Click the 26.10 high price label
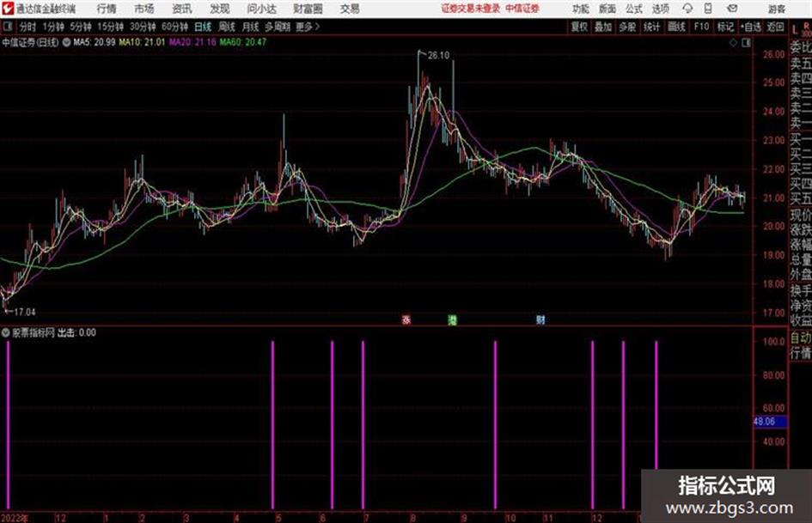The image size is (812, 523). click(438, 56)
